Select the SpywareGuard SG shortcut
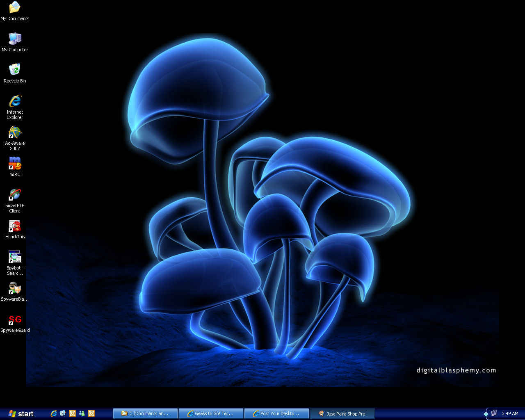The image size is (525, 420). coord(15,323)
